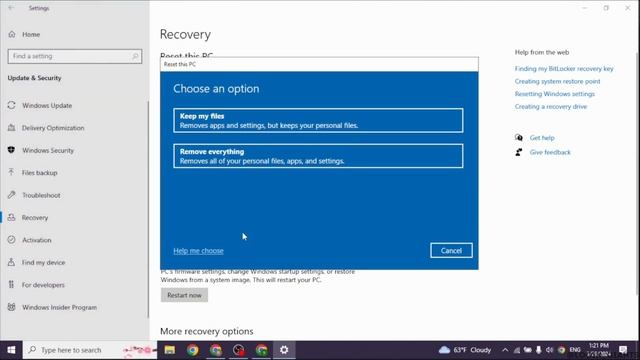Viewport: 640px width, 360px height.
Task: Click the Give feedback person icon
Action: pos(519,153)
